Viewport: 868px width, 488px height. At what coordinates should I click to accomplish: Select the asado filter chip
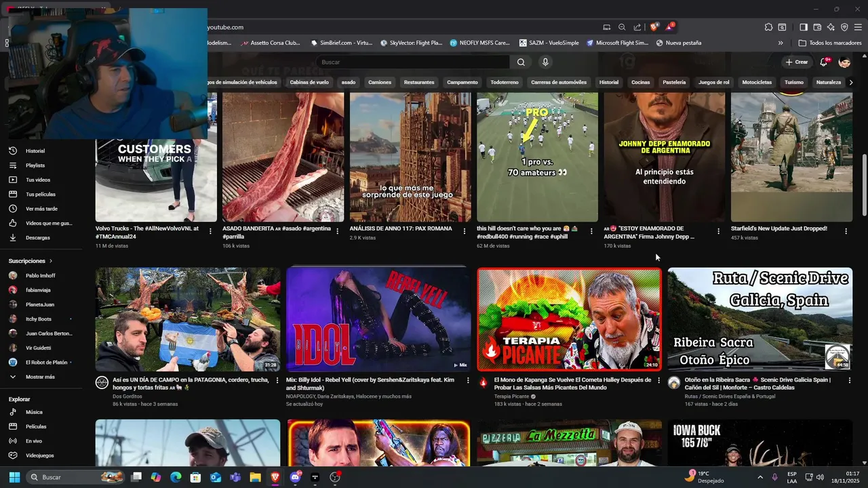click(x=349, y=82)
